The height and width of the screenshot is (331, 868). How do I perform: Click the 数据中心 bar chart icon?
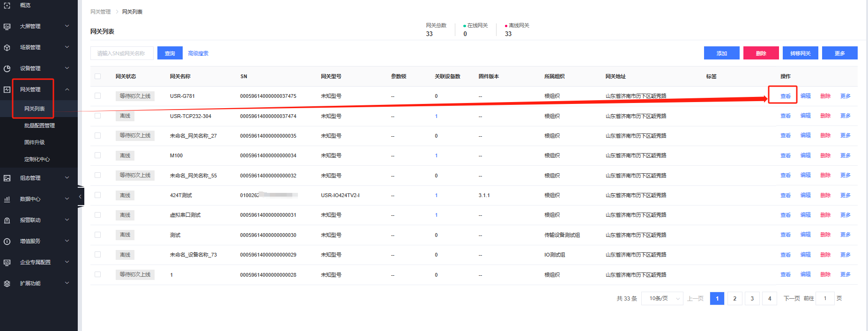point(7,199)
